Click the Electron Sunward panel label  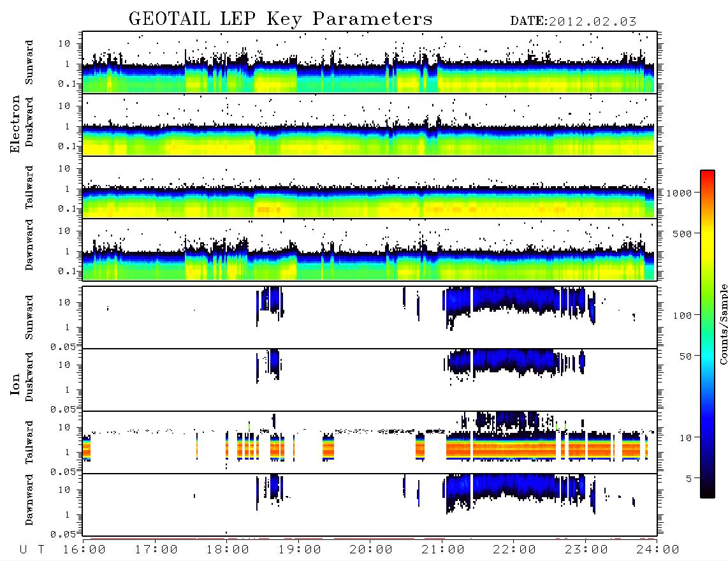pos(29,62)
